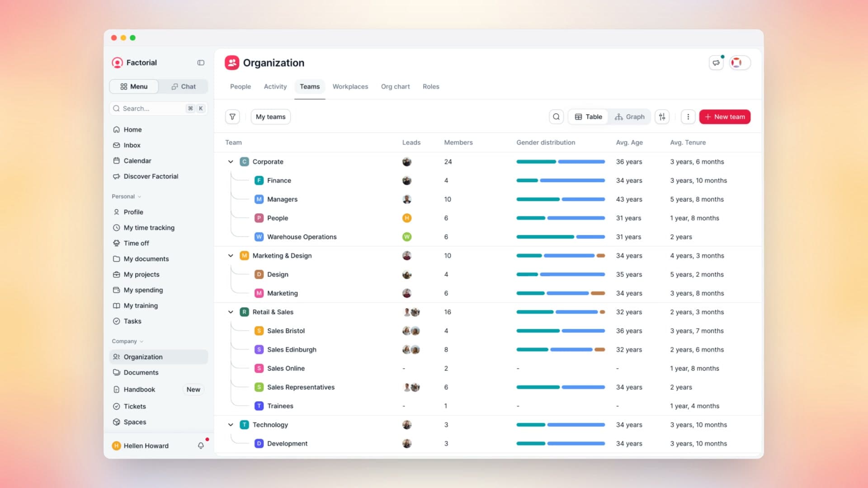868x488 pixels.
Task: Switch sidebar to Menu mode
Action: pos(134,86)
